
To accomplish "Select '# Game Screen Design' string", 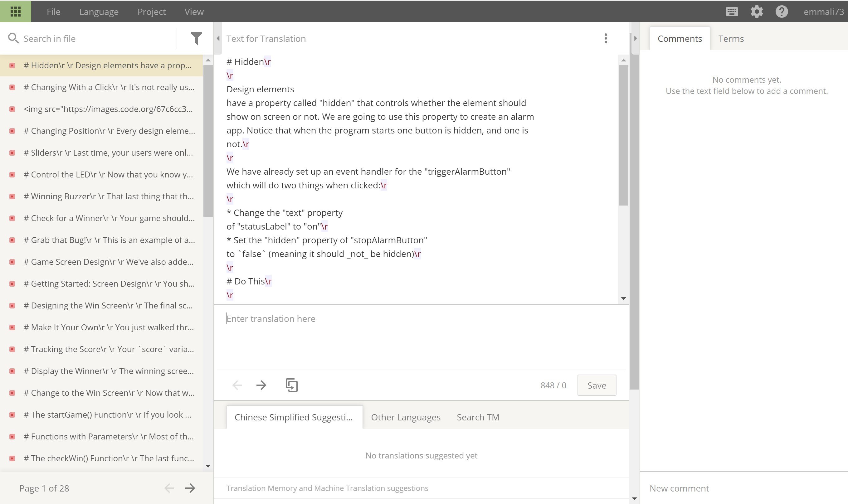I will (101, 262).
